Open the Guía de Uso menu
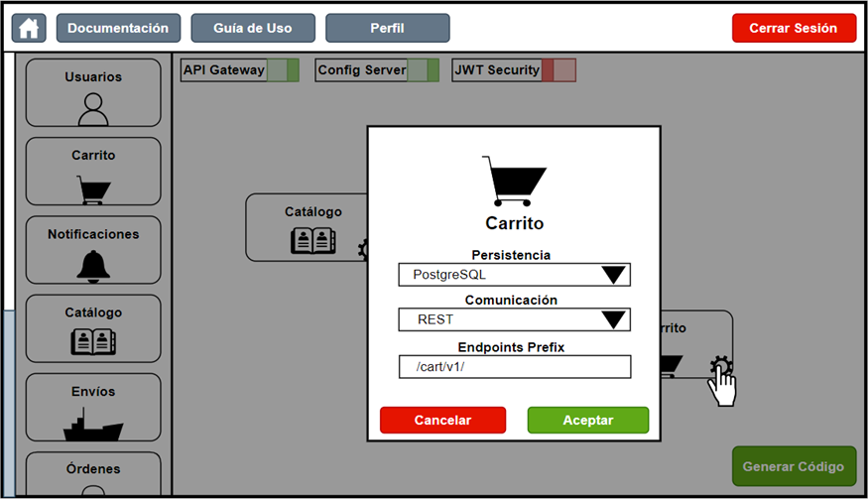 point(253,28)
